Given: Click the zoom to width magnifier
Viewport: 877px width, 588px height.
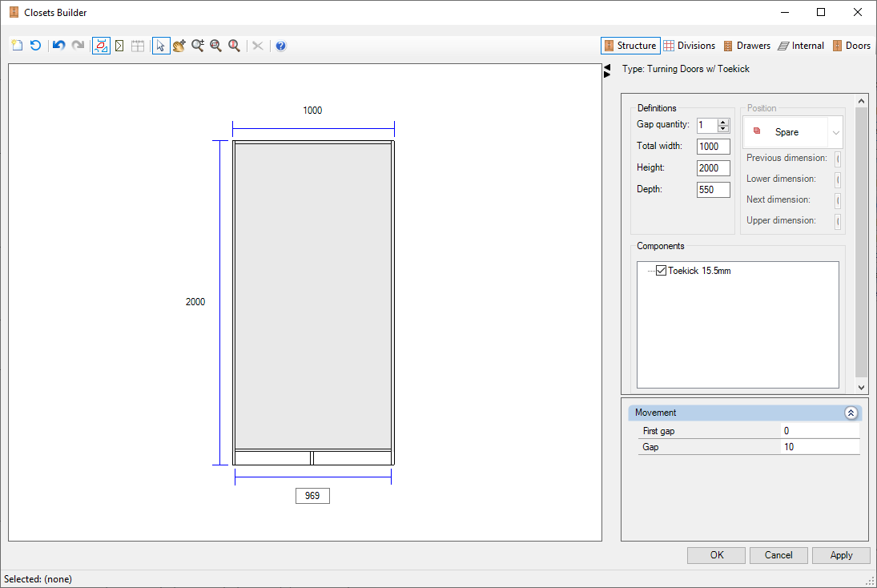Looking at the screenshot, I should [216, 46].
